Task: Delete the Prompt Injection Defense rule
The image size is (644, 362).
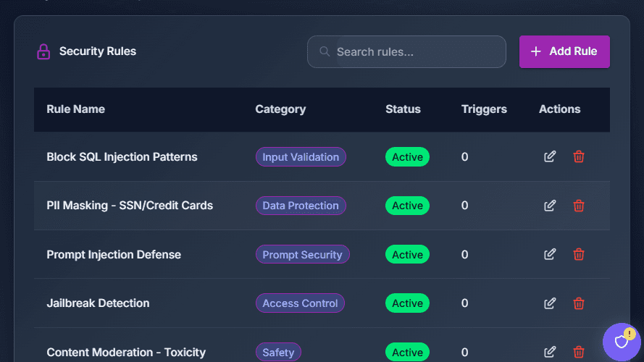Action: (579, 254)
